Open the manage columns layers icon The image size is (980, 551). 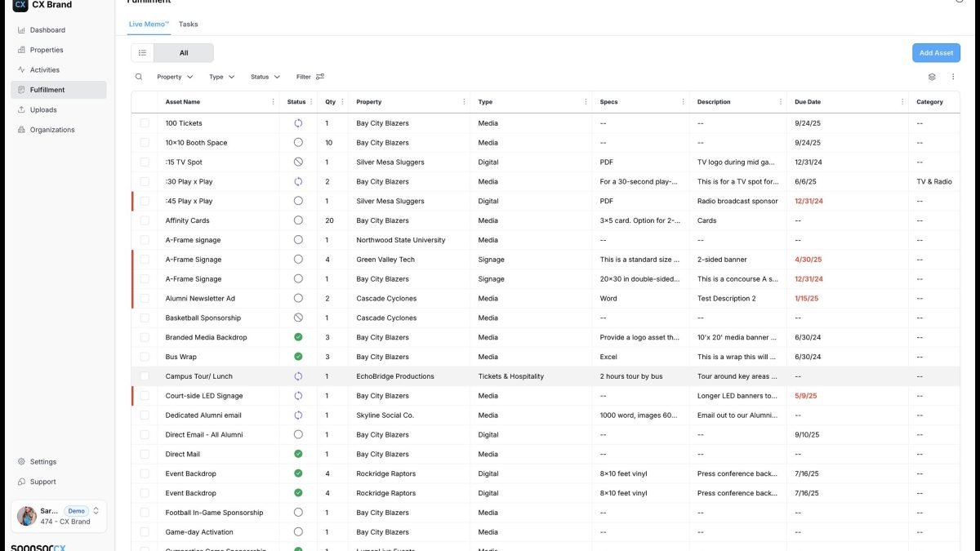931,76
